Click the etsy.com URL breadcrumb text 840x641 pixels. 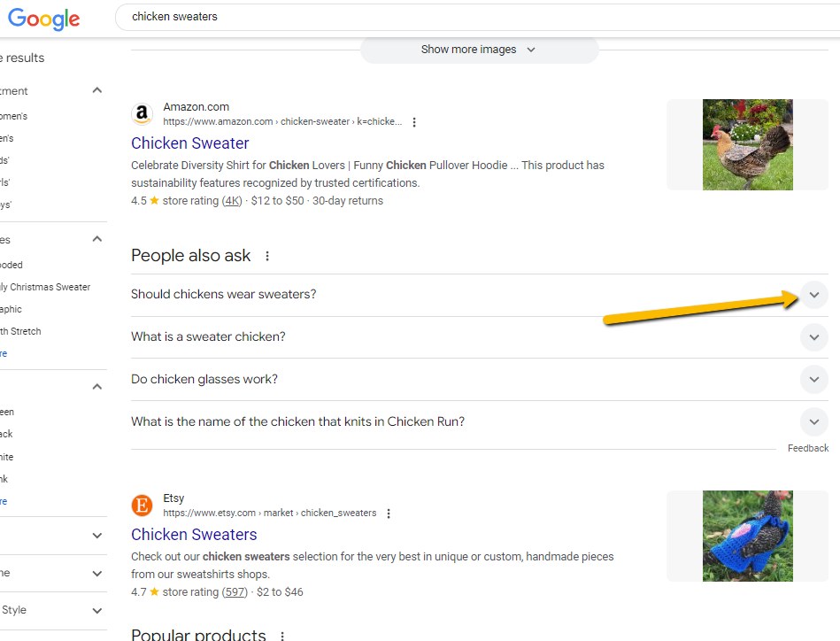click(x=269, y=513)
